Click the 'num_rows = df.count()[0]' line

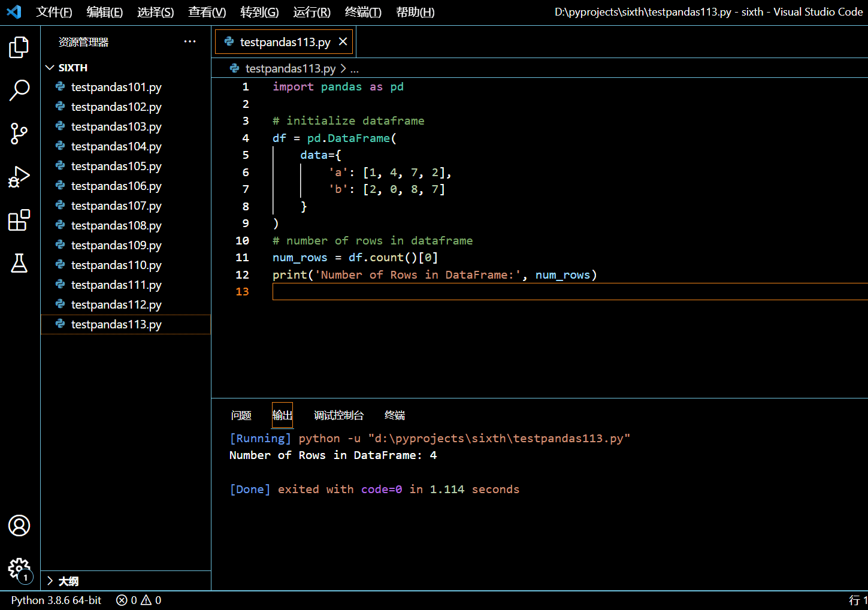[x=355, y=257]
